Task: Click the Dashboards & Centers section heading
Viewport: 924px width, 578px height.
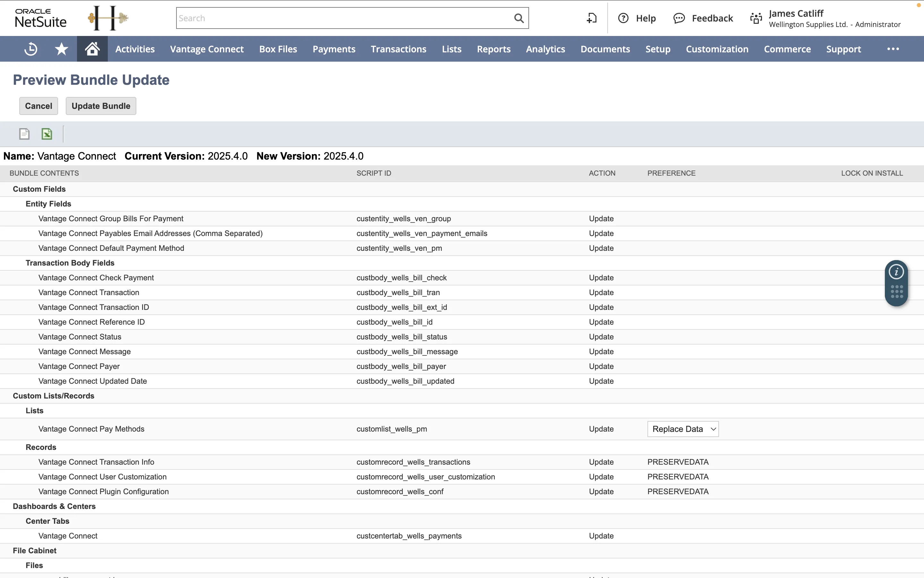Action: click(x=54, y=506)
